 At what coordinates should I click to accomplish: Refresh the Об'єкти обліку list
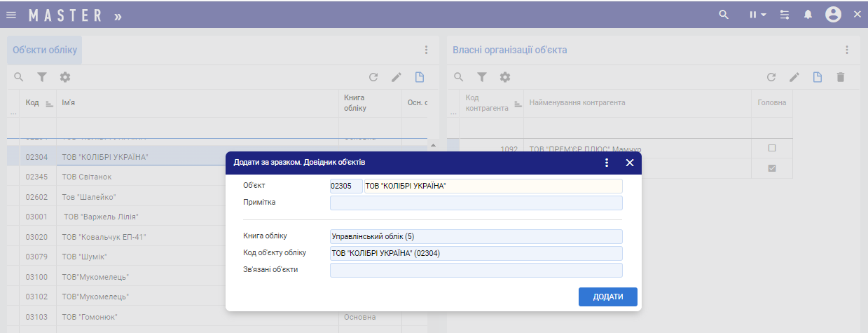tap(373, 77)
